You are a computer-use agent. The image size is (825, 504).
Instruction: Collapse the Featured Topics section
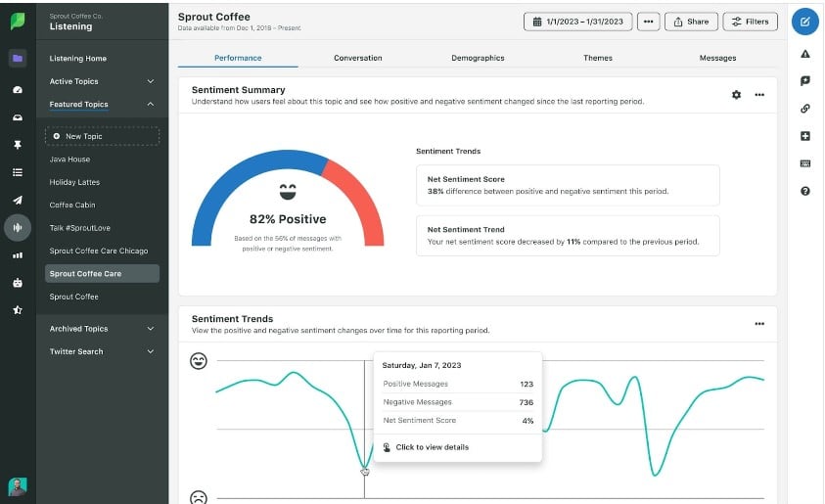click(x=102, y=104)
